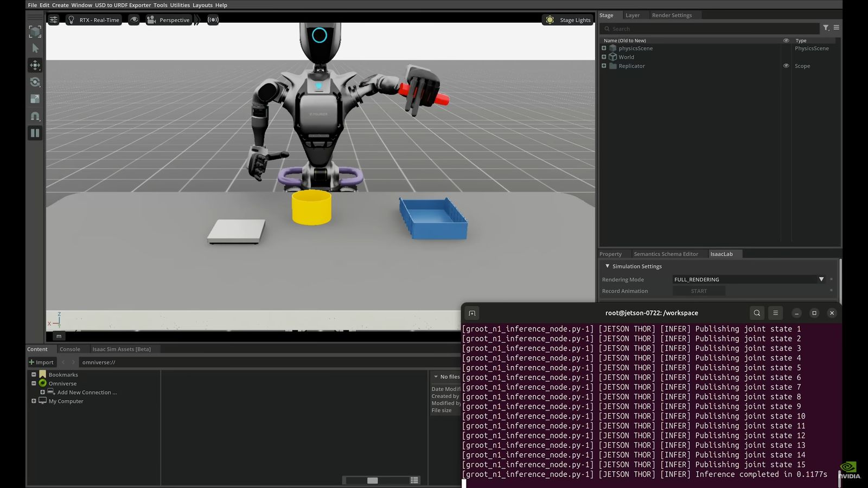Select the Move gizmo tool

pyautogui.click(x=35, y=65)
